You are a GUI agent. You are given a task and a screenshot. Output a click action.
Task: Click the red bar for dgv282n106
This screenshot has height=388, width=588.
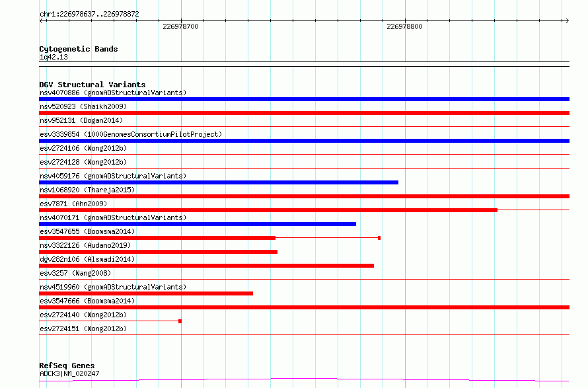click(x=206, y=266)
